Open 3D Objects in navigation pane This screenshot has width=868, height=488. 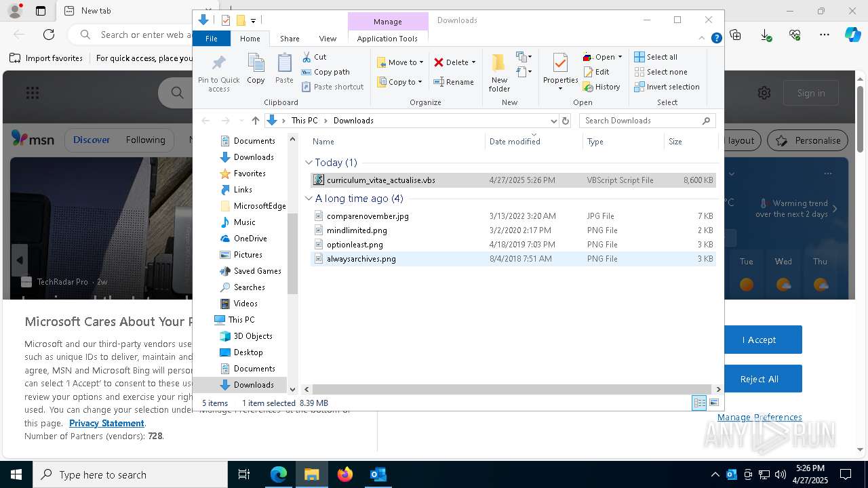[x=252, y=336]
